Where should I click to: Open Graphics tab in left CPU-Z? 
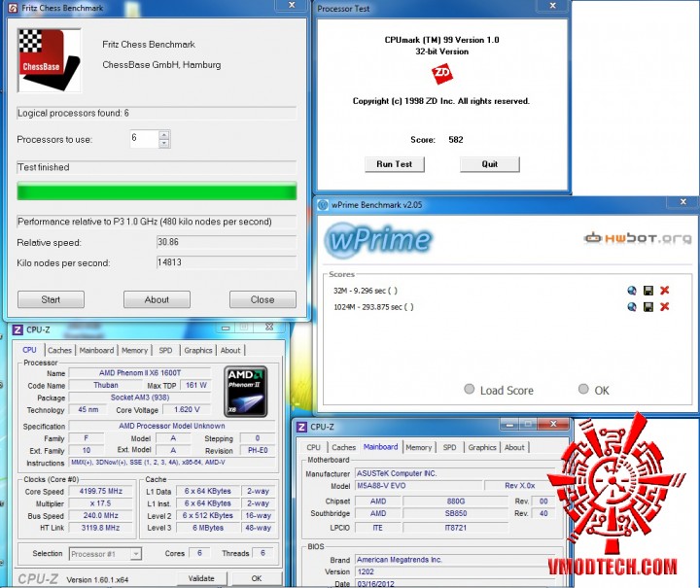click(198, 350)
